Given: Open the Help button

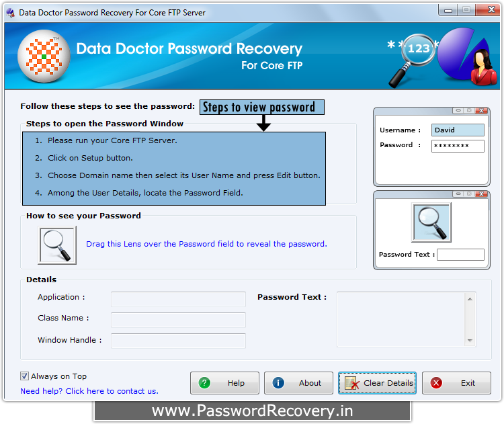Looking at the screenshot, I should (224, 383).
